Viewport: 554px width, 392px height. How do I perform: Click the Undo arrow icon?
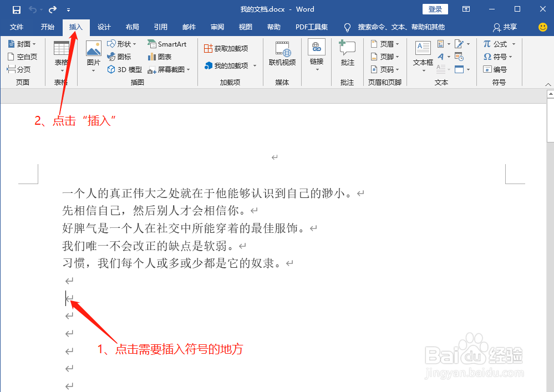click(33, 9)
